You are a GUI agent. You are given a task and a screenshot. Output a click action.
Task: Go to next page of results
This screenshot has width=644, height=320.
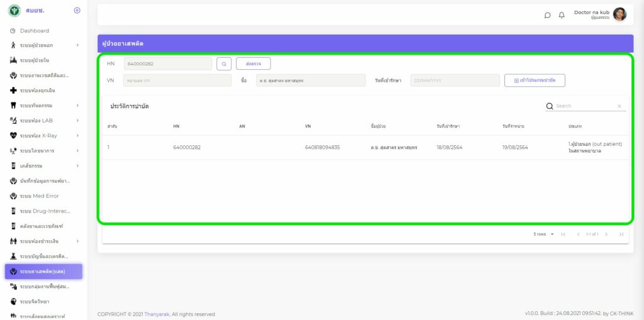pos(606,234)
